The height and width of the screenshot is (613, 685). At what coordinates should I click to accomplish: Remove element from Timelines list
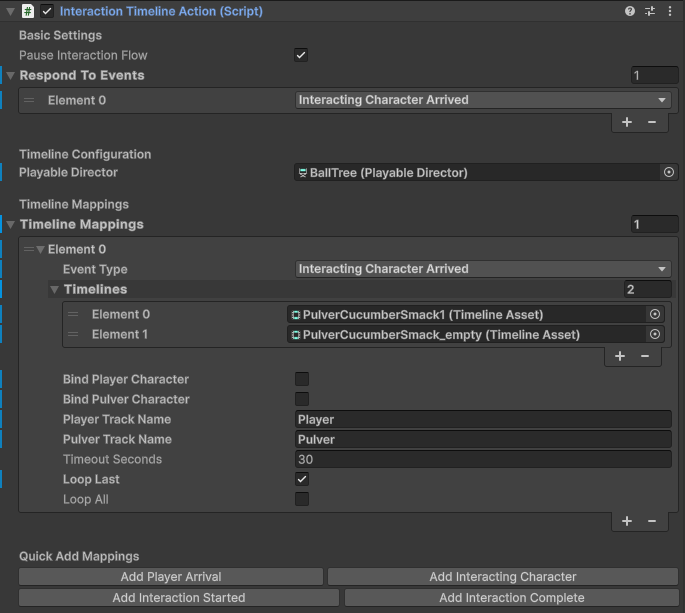pos(645,356)
